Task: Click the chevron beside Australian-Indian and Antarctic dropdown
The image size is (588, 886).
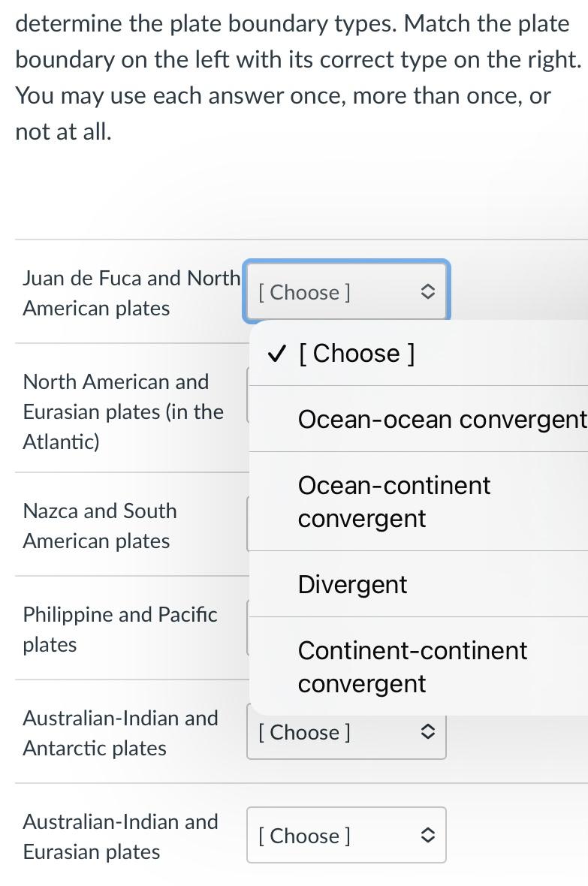Action: coord(427,732)
